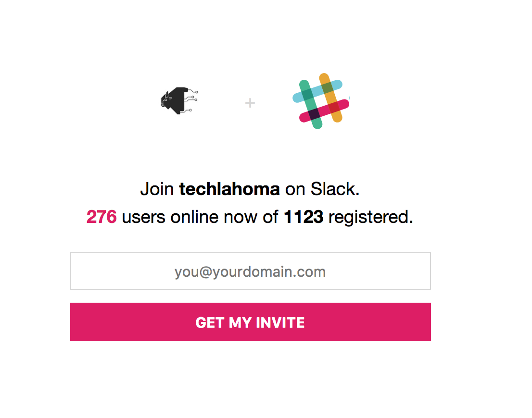Viewport: 532px width, 418px height.
Task: Focus the you@yourdomain.com email field
Action: pyautogui.click(x=251, y=271)
